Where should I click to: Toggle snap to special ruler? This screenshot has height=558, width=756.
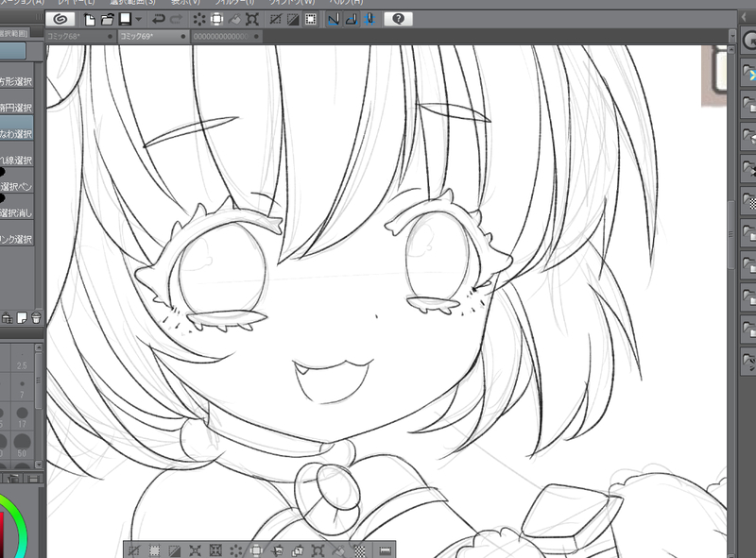(x=352, y=19)
